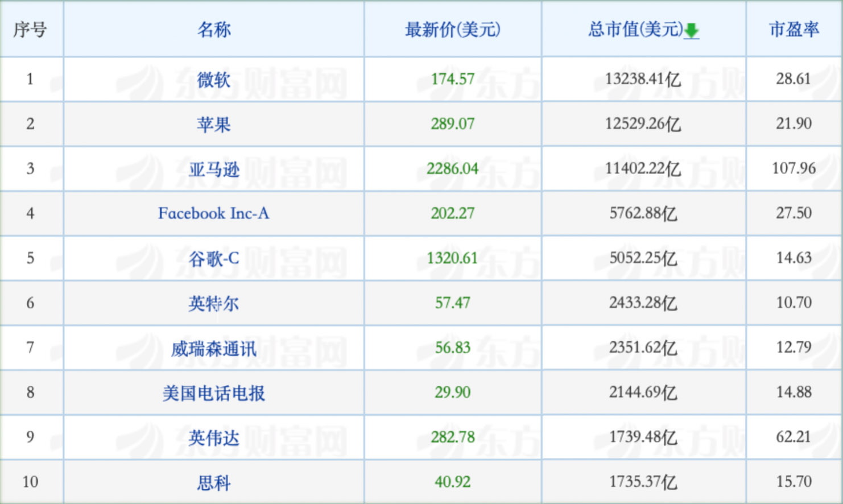
Task: Click market cap 1739.48亿
Action: point(643,437)
